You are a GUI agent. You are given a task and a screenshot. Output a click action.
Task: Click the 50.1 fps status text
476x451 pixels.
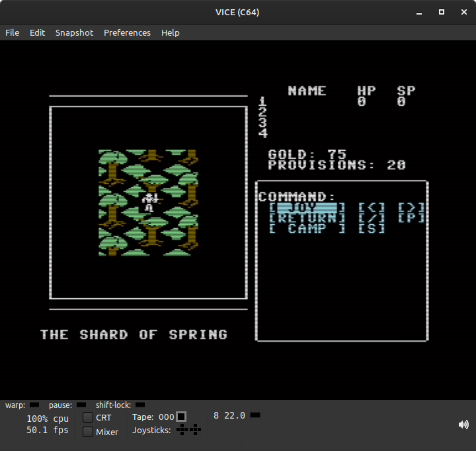pyautogui.click(x=48, y=430)
